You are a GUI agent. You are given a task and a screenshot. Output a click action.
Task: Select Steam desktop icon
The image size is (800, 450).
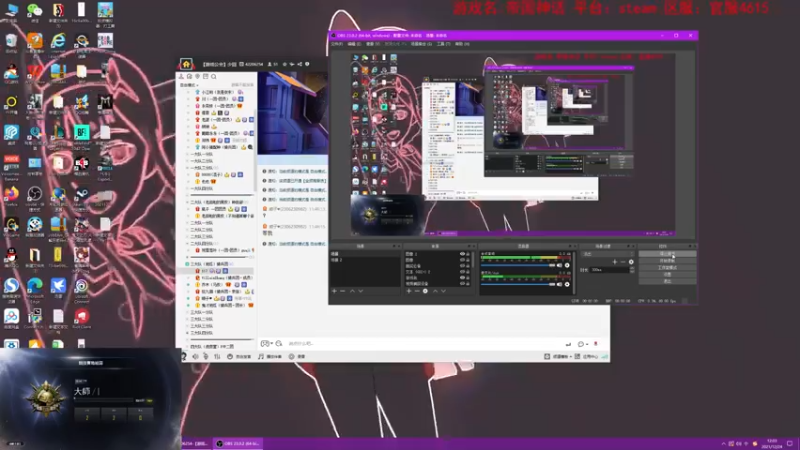tap(82, 196)
